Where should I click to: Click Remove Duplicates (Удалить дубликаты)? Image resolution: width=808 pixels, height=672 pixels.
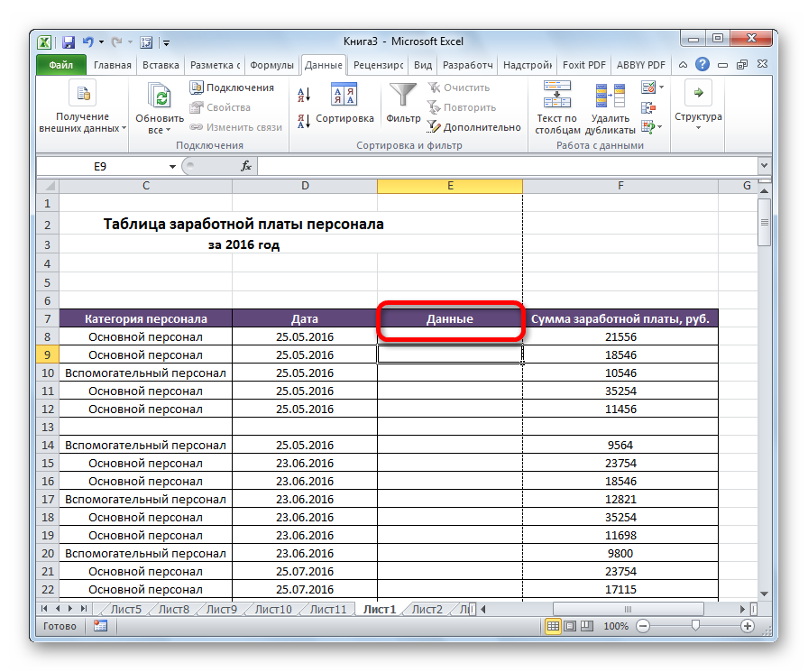[611, 106]
